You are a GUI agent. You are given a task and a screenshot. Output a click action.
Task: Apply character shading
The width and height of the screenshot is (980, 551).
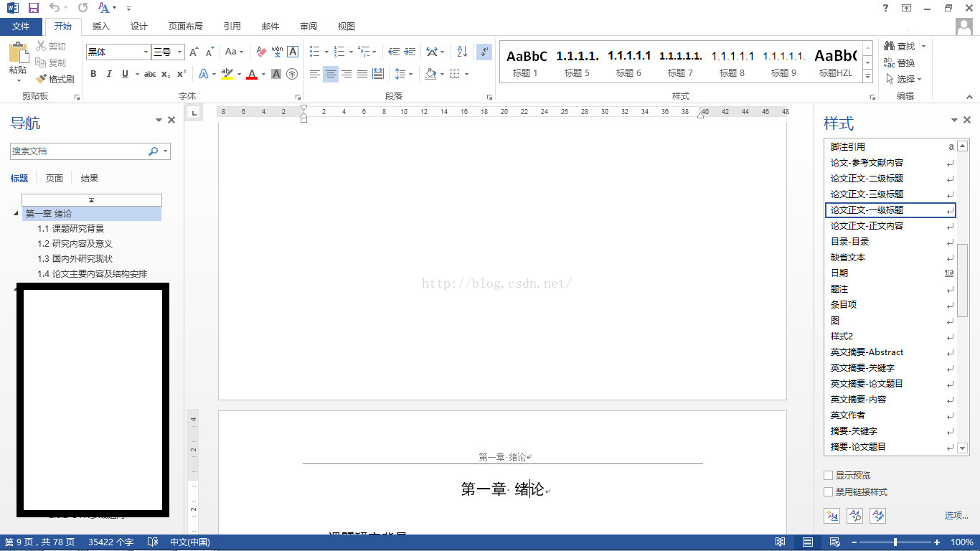click(276, 74)
